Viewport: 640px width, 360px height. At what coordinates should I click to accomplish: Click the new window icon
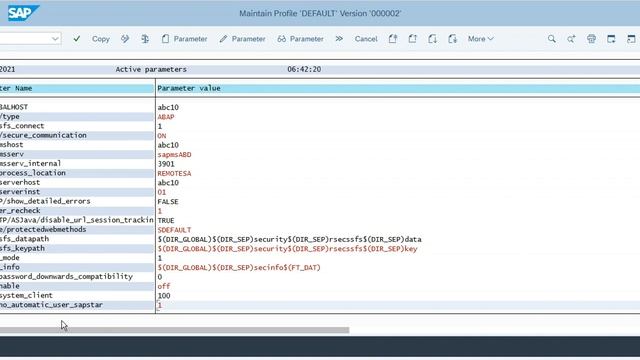(x=611, y=39)
